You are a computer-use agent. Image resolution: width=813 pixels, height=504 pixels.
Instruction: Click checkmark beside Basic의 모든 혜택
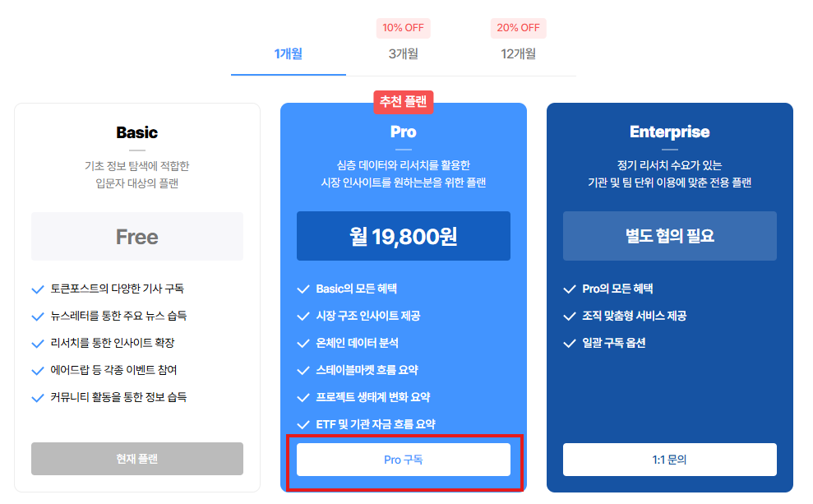303,289
